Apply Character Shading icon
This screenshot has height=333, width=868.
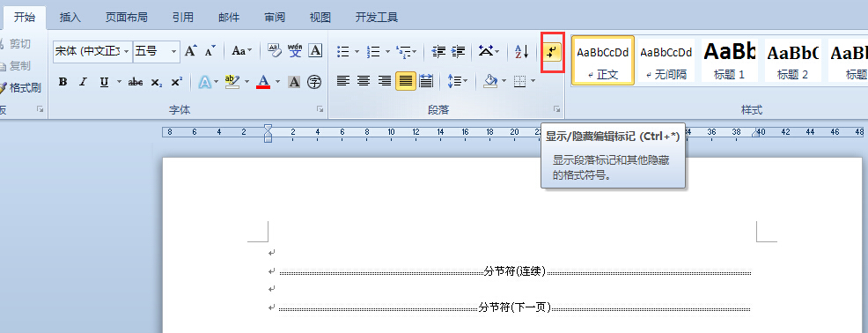tap(295, 82)
